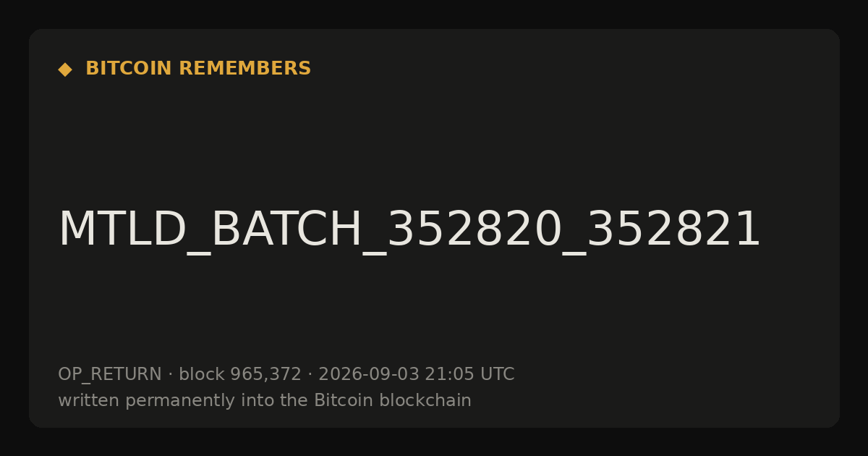Click the word block in footer
Image resolution: width=868 pixels, height=456 pixels.
(x=202, y=375)
